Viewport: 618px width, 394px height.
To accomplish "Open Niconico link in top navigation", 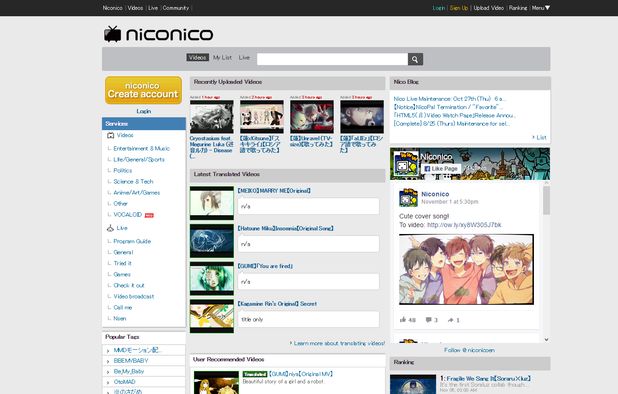I will [x=112, y=8].
